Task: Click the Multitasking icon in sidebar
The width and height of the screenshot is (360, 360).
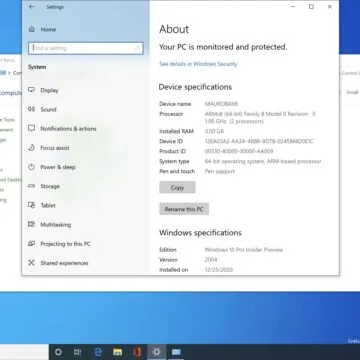Action: [31, 224]
